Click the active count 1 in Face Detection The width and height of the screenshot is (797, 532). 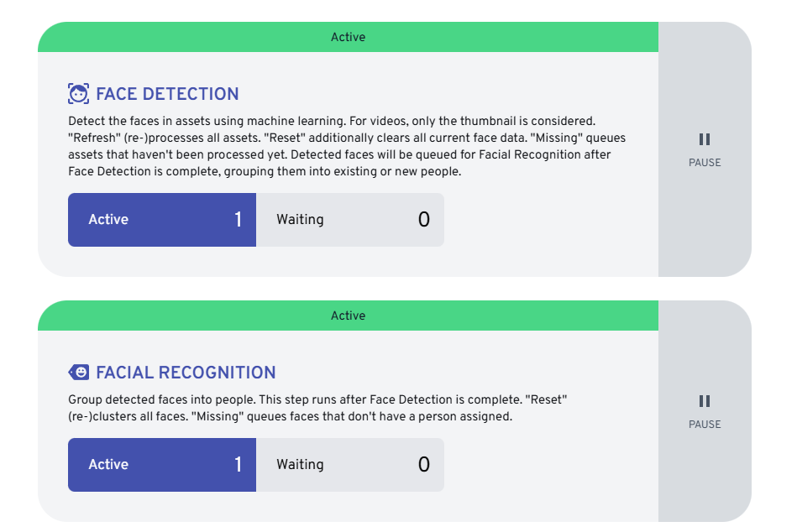pos(238,220)
